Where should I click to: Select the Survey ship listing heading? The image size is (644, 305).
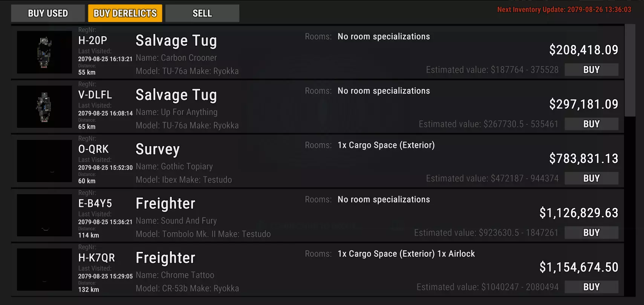[158, 149]
